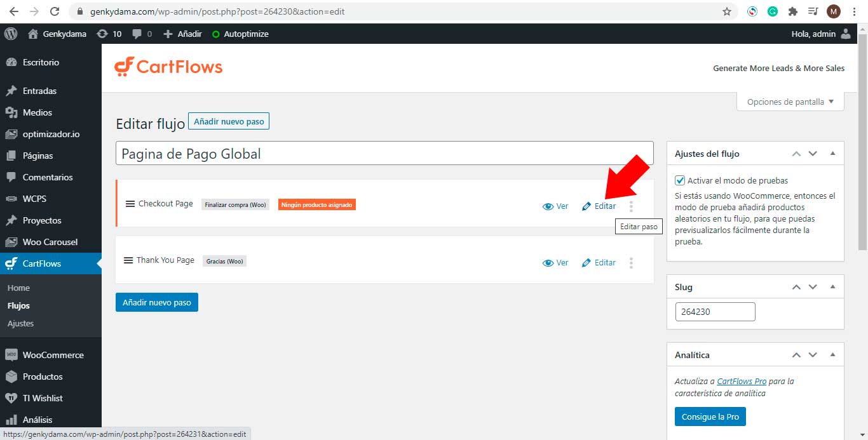Open the CartFlows sidebar menu item

pyautogui.click(x=51, y=263)
